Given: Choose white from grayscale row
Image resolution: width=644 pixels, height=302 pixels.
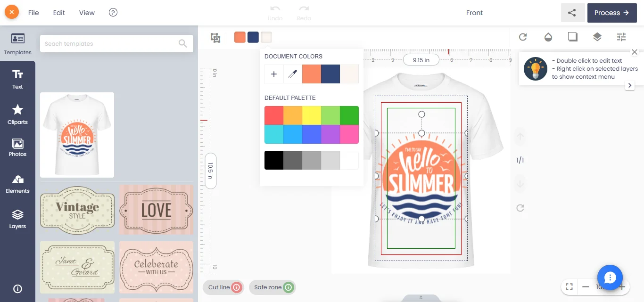Looking at the screenshot, I should point(349,160).
